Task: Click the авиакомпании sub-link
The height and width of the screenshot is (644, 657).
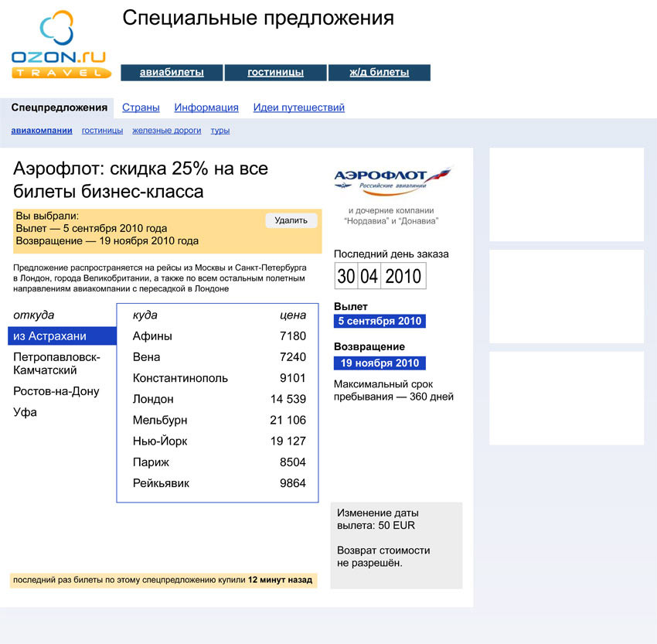Action: [x=42, y=131]
